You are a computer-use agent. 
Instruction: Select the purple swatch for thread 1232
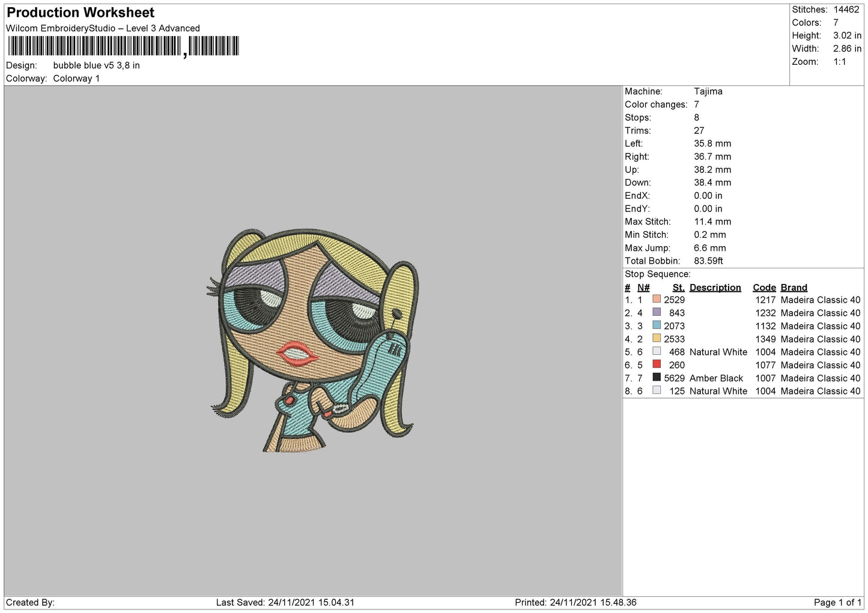coord(657,312)
